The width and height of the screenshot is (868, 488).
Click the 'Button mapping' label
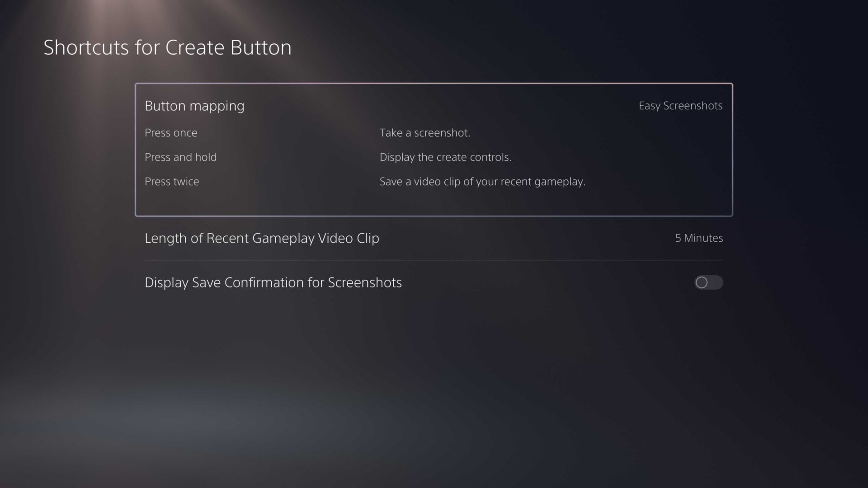coord(194,106)
